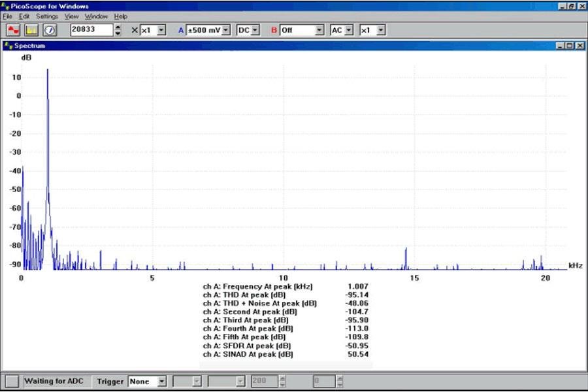Open the oscilloscope view icon in toolbar

[13, 30]
